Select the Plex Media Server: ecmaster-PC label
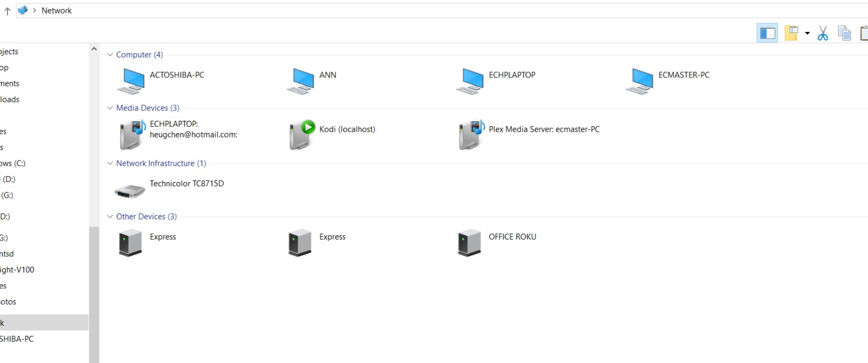The height and width of the screenshot is (363, 868). tap(544, 129)
